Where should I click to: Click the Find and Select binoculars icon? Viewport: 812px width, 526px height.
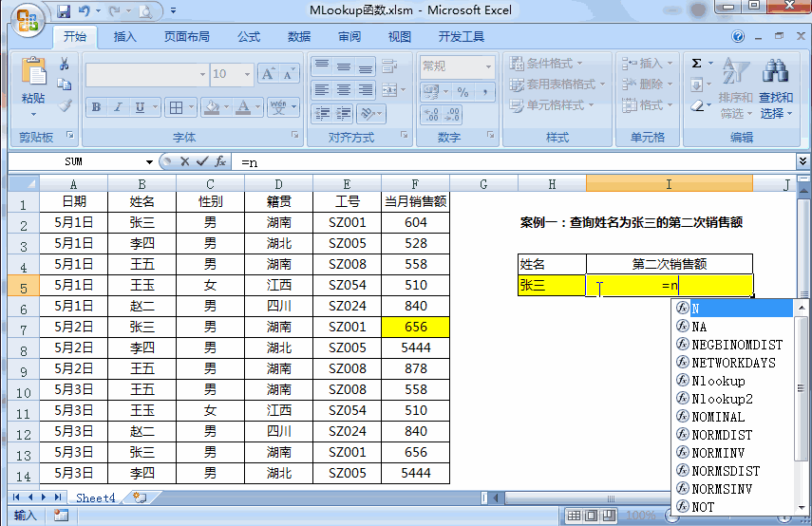775,70
